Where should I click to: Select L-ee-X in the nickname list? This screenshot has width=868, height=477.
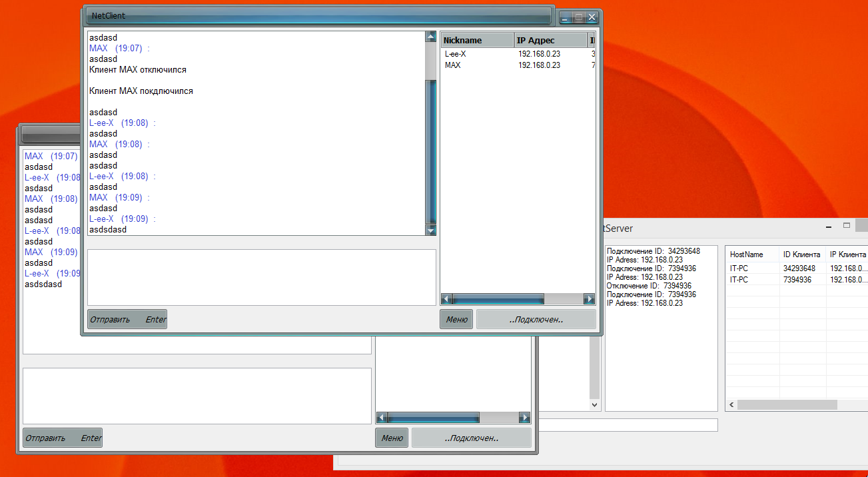click(455, 53)
